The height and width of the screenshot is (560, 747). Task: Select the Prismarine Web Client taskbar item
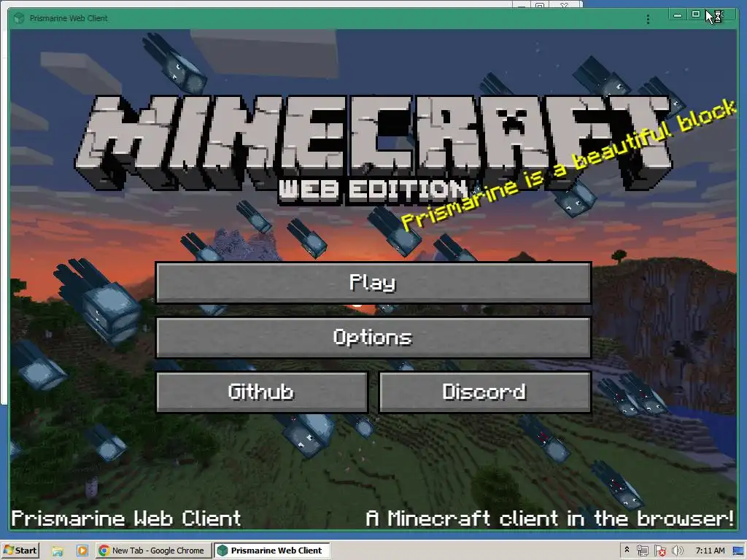point(271,551)
